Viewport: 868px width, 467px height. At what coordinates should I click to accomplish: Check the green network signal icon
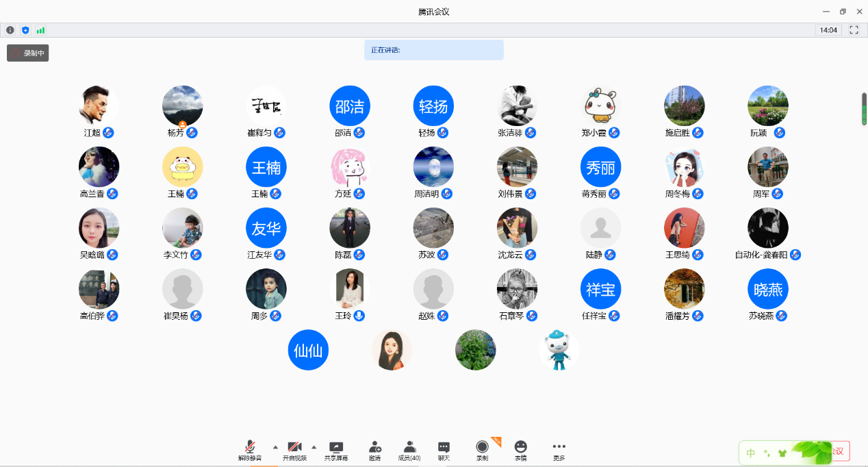point(40,30)
